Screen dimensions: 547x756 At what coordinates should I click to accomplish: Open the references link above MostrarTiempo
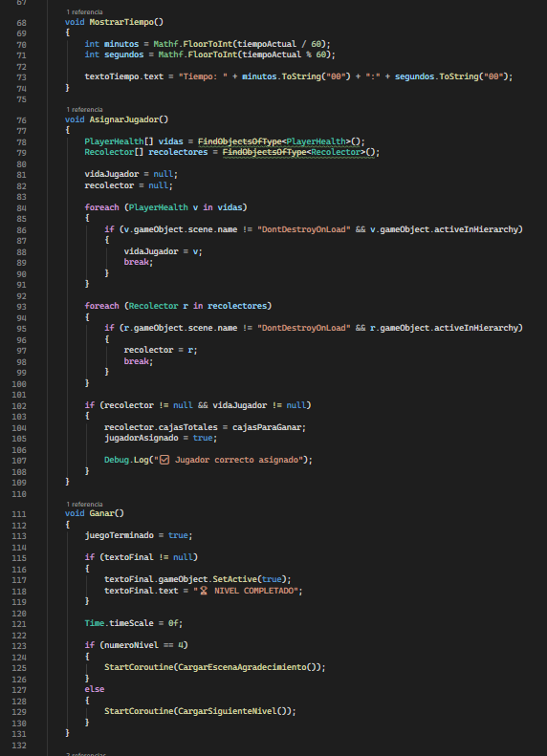(x=84, y=12)
